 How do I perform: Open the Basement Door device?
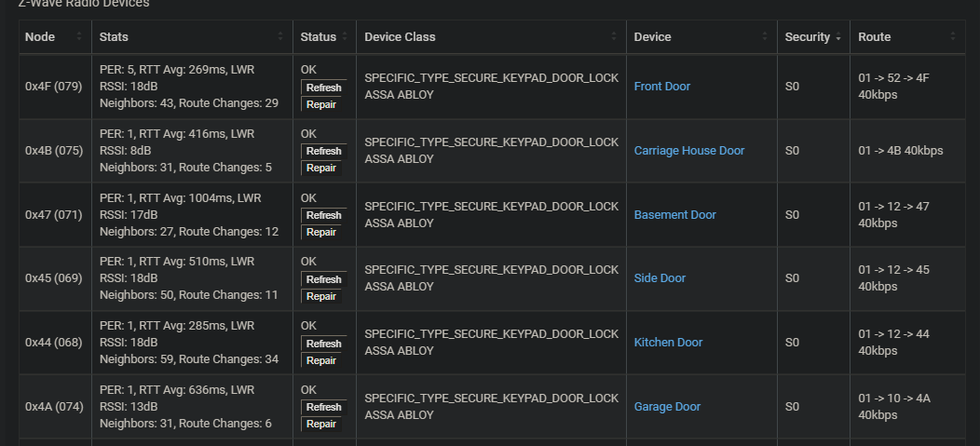[674, 215]
